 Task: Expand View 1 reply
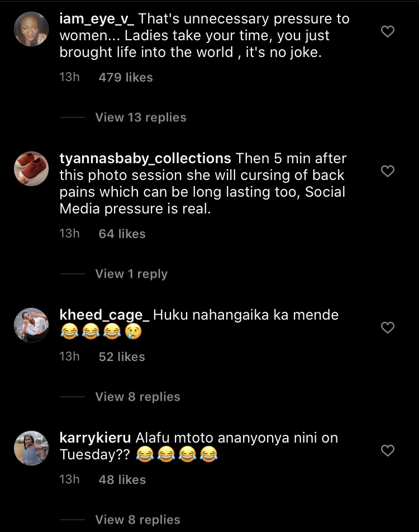[x=131, y=274]
